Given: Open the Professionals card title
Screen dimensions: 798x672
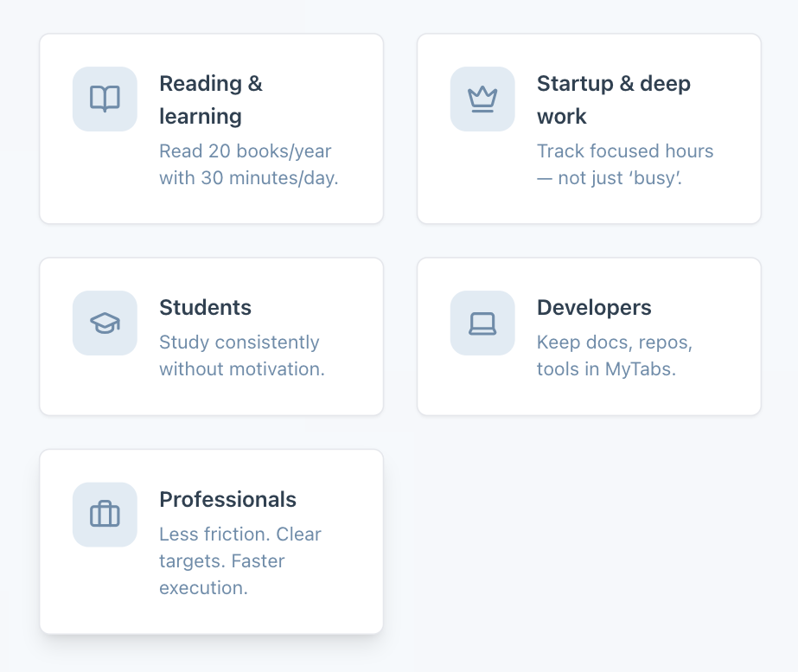Looking at the screenshot, I should [x=227, y=500].
